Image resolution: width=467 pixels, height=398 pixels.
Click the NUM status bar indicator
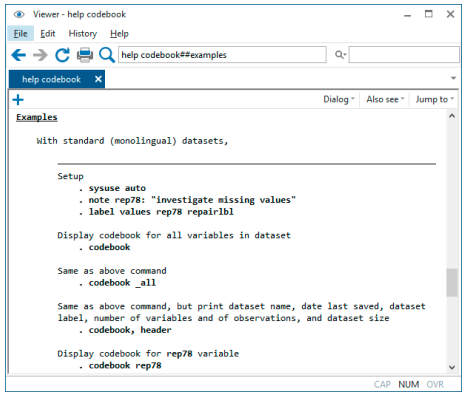coord(409,385)
